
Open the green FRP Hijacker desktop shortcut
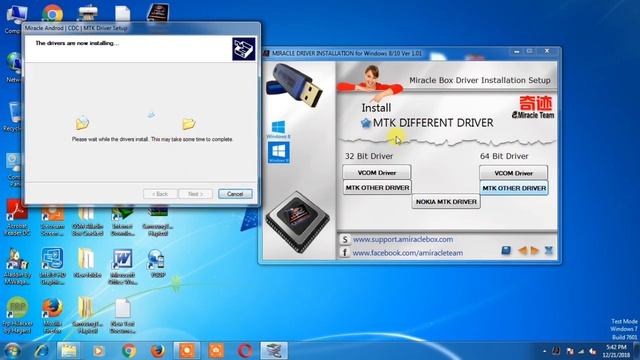point(17,316)
